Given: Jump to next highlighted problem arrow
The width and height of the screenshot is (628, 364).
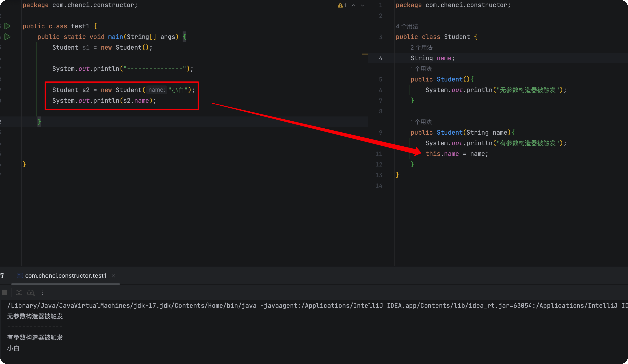Looking at the screenshot, I should tap(362, 5).
